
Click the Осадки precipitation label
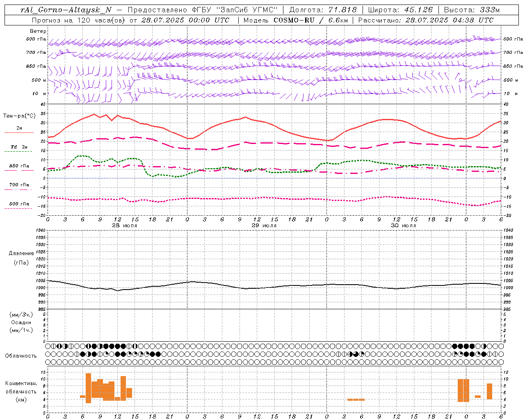[x=21, y=322]
